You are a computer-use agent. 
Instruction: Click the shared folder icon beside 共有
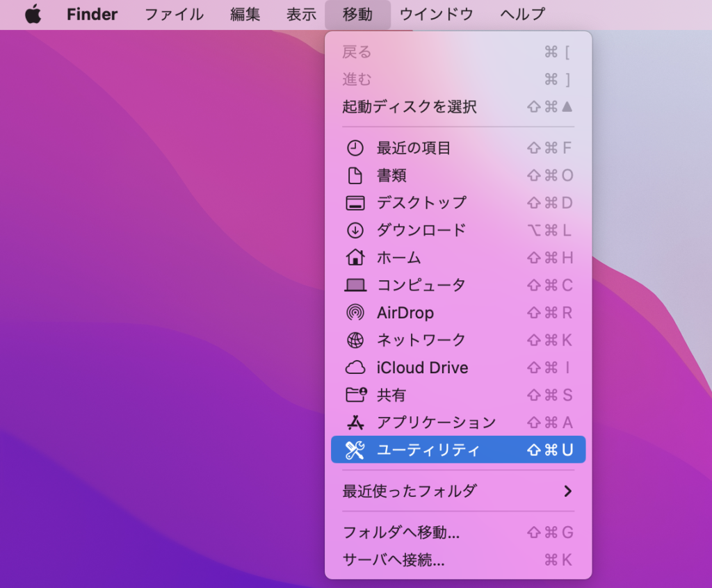point(355,395)
